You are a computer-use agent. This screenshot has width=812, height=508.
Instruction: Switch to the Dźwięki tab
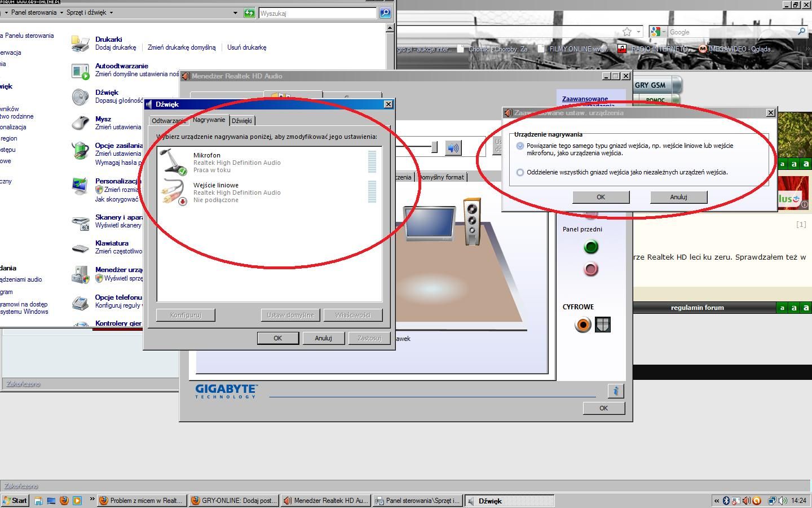click(242, 121)
